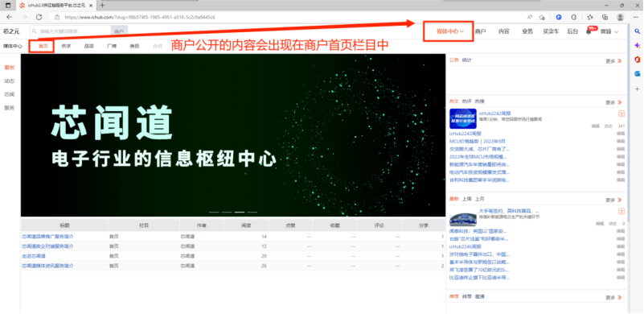The height and width of the screenshot is (314, 644).
Task: Open the 走进芯闻道 link
Action: [34, 256]
